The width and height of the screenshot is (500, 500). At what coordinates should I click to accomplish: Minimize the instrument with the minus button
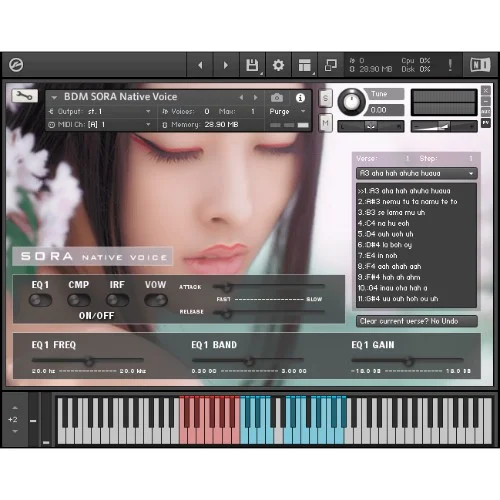pyautogui.click(x=486, y=101)
